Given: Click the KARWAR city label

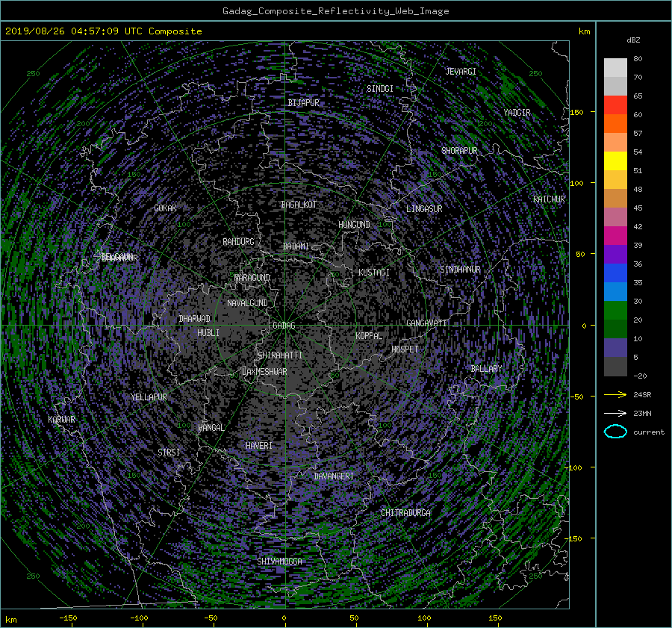Looking at the screenshot, I should pos(61,420).
